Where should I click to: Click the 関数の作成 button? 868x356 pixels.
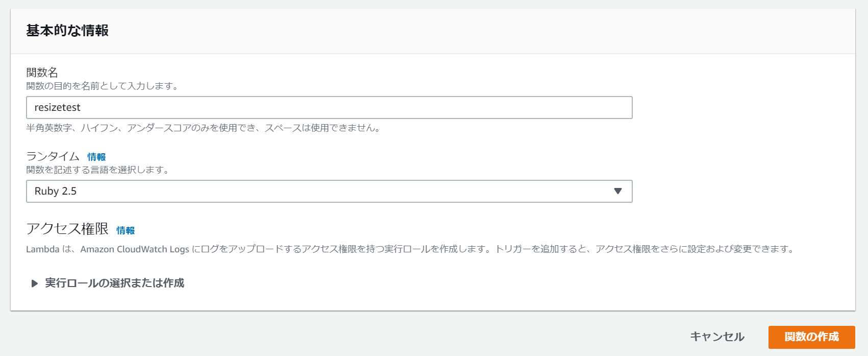click(x=811, y=337)
